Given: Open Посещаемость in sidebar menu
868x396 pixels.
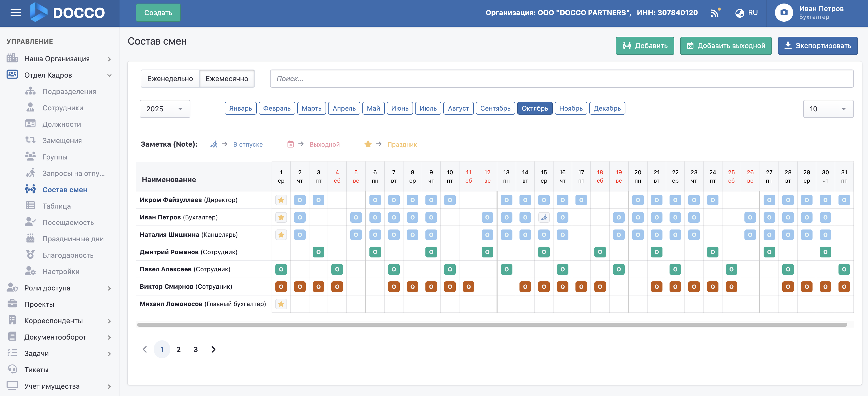Looking at the screenshot, I should click(68, 223).
